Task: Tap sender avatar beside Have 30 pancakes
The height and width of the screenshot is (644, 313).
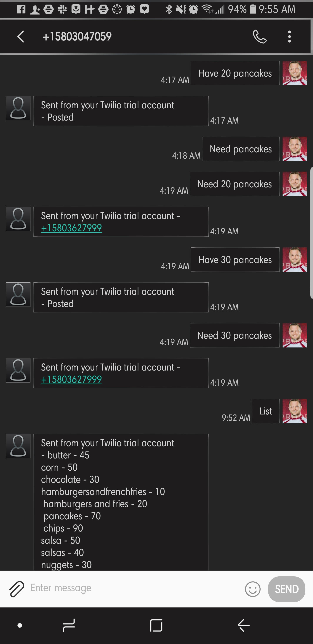Action: point(295,260)
